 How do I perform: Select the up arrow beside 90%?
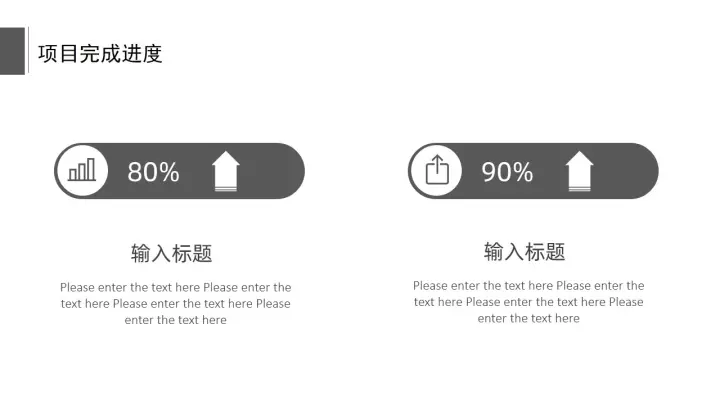(579, 171)
